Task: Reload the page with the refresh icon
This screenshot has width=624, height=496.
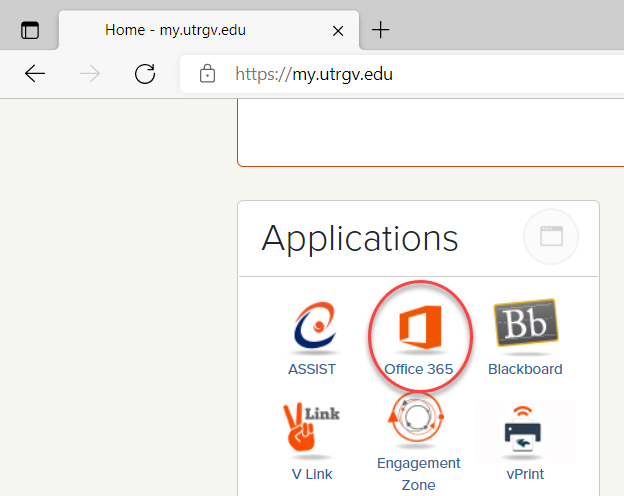Action: click(x=145, y=74)
